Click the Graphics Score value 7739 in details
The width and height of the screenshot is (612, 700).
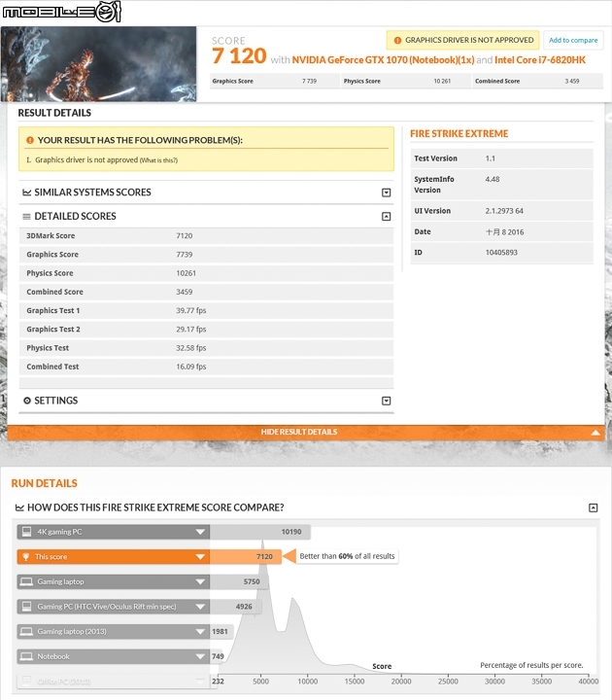[185, 255]
